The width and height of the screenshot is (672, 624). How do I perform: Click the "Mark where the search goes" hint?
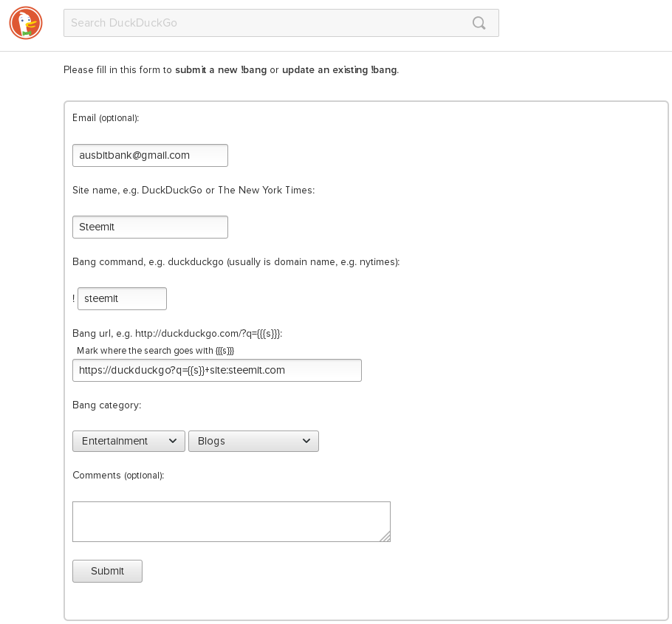click(155, 351)
